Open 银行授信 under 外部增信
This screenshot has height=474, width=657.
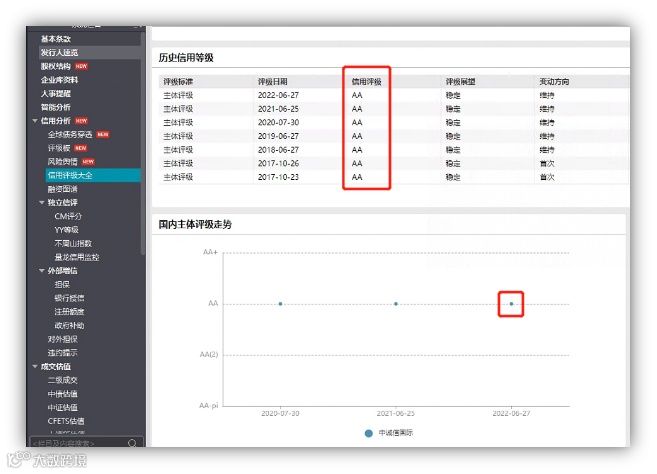pyautogui.click(x=69, y=298)
